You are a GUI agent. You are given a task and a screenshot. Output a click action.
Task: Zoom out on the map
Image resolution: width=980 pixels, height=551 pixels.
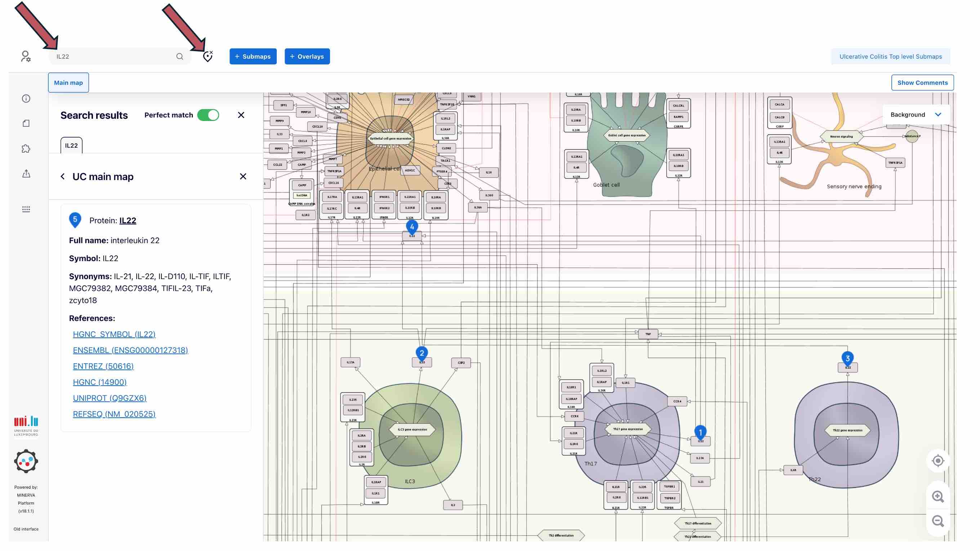937,521
